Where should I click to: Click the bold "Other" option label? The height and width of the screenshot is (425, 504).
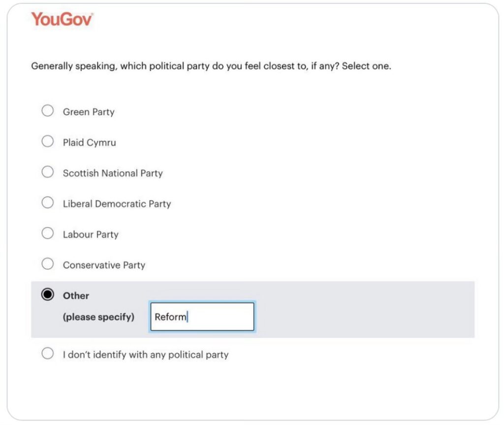tap(76, 296)
